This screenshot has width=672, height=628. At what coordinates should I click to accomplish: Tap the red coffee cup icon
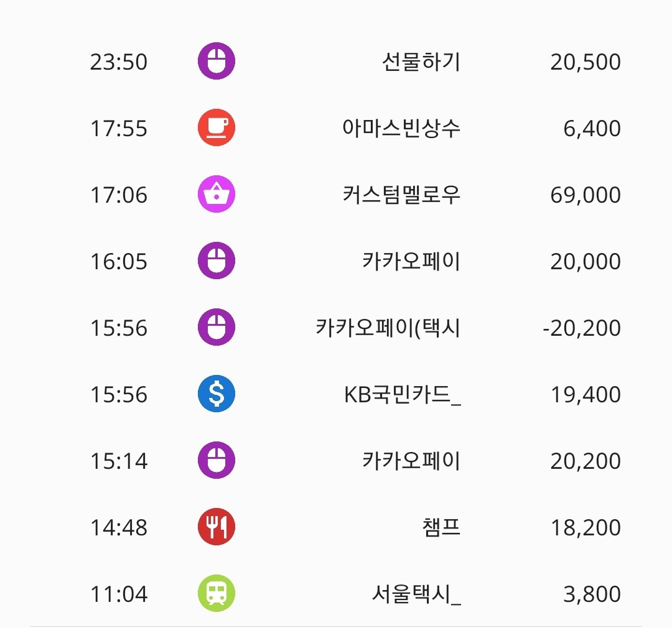pyautogui.click(x=217, y=127)
